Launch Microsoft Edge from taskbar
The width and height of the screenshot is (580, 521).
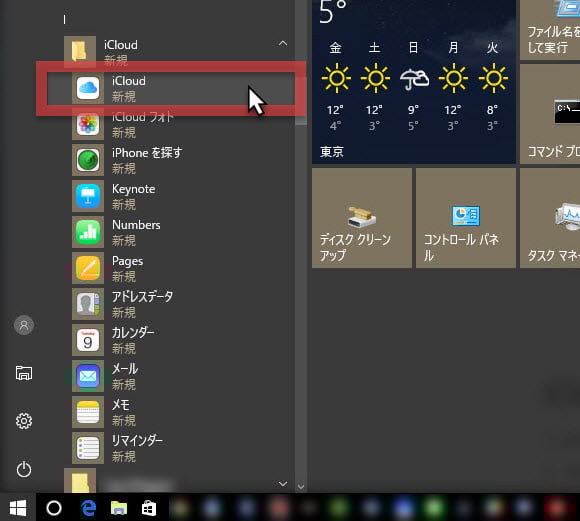tap(88, 508)
